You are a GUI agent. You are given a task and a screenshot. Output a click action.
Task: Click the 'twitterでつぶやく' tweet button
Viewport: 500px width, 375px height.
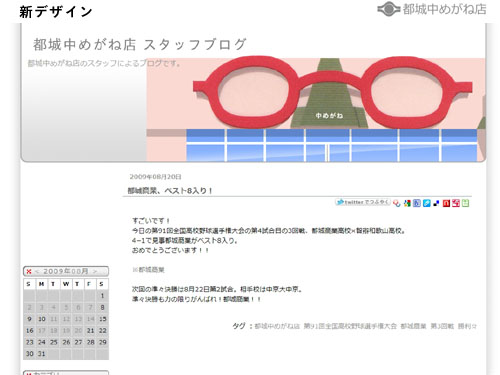363,202
